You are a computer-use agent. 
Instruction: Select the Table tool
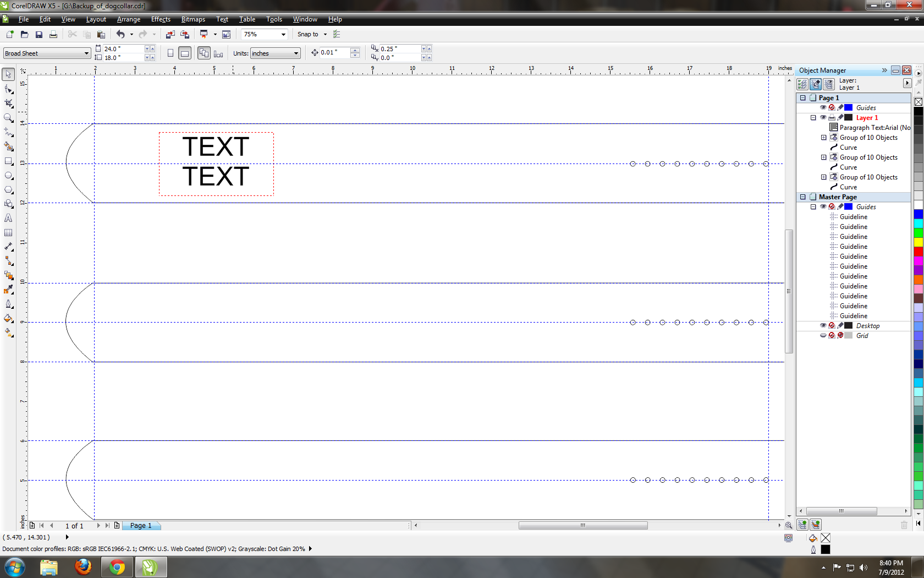click(x=8, y=232)
